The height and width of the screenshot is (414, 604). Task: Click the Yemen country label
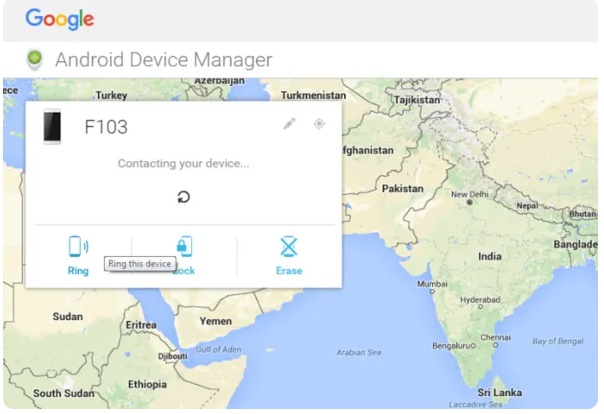216,321
